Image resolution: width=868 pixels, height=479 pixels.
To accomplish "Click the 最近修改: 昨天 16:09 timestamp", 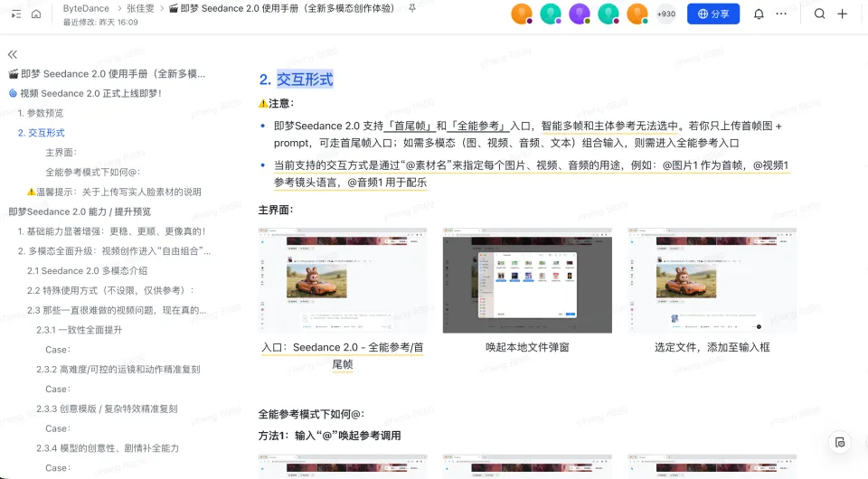I will [100, 22].
